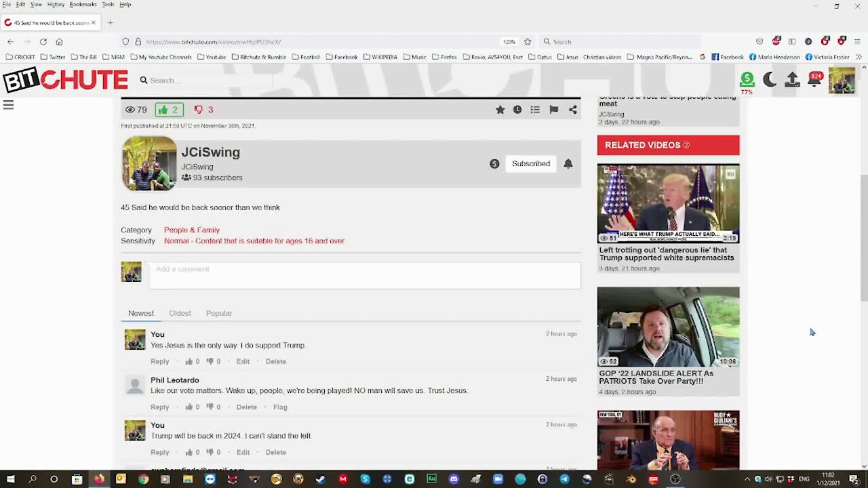Click the browser Reload button
The image size is (868, 488).
tap(43, 42)
